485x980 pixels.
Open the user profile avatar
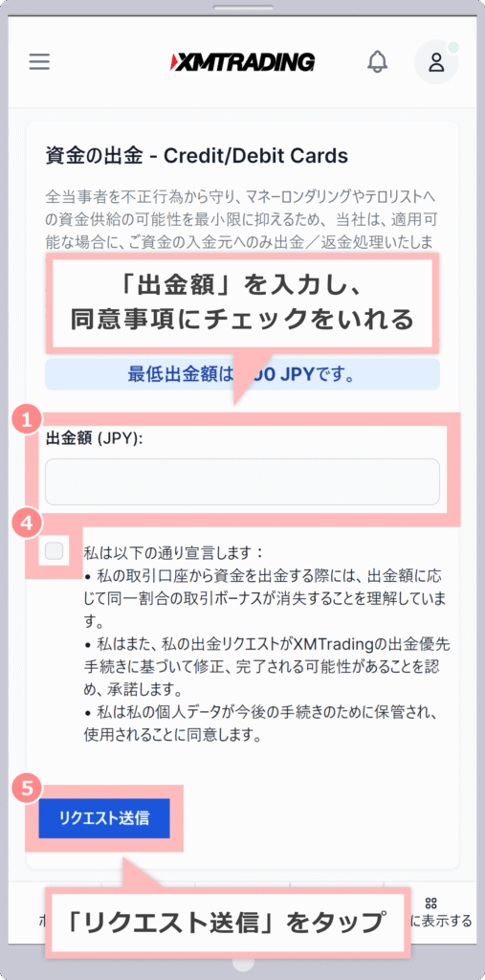pyautogui.click(x=436, y=62)
